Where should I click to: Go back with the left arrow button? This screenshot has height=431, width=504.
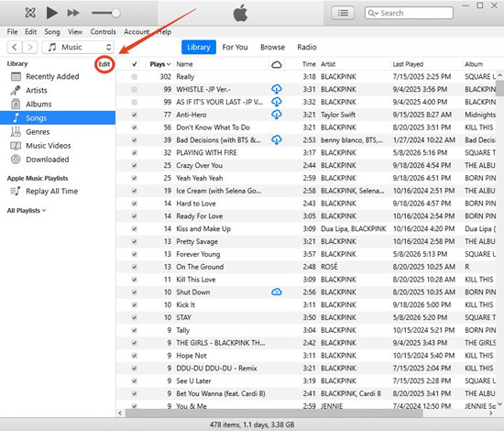coord(15,48)
